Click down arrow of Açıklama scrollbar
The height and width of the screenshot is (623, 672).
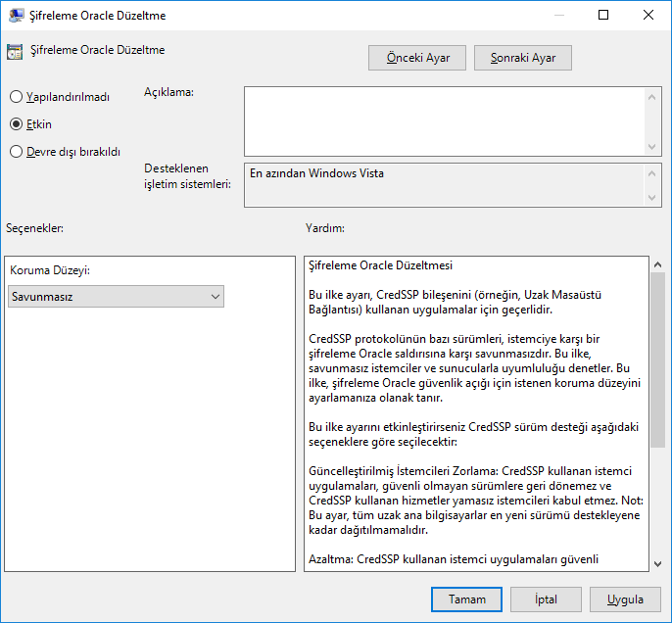click(x=651, y=147)
